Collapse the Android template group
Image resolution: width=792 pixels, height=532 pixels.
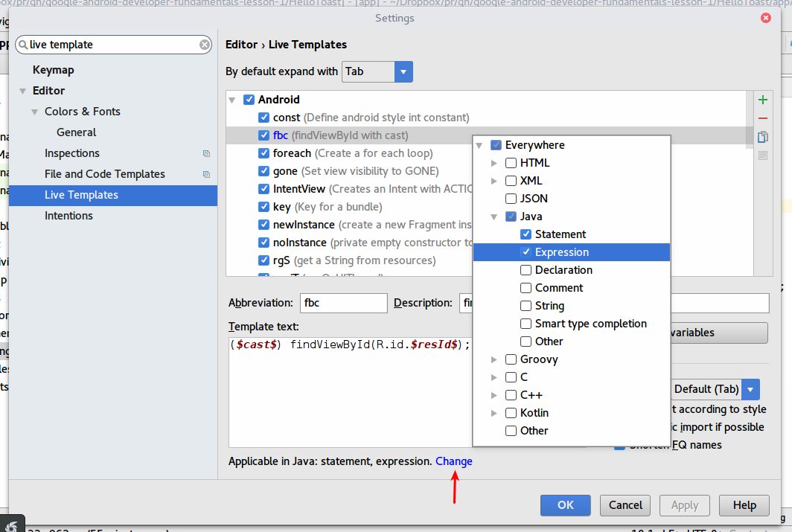[x=231, y=100]
